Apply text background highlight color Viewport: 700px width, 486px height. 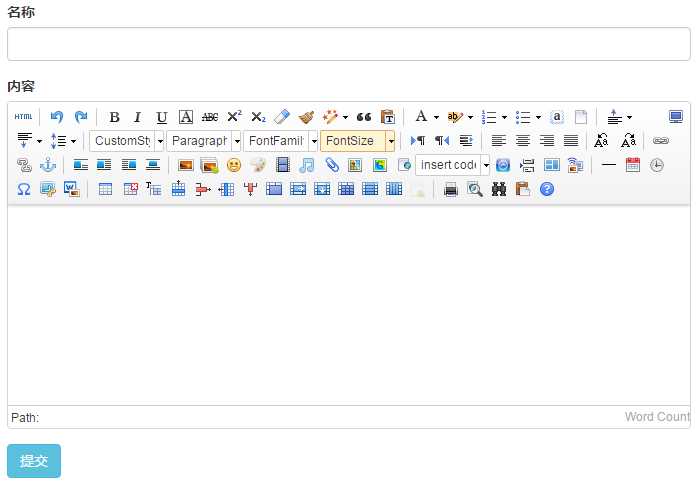(455, 117)
